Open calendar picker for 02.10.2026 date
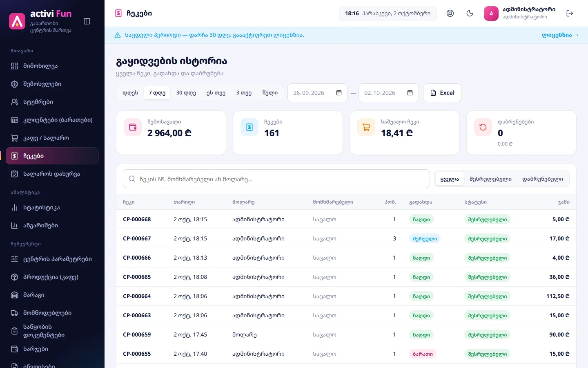This screenshot has width=588, height=368. coord(410,93)
